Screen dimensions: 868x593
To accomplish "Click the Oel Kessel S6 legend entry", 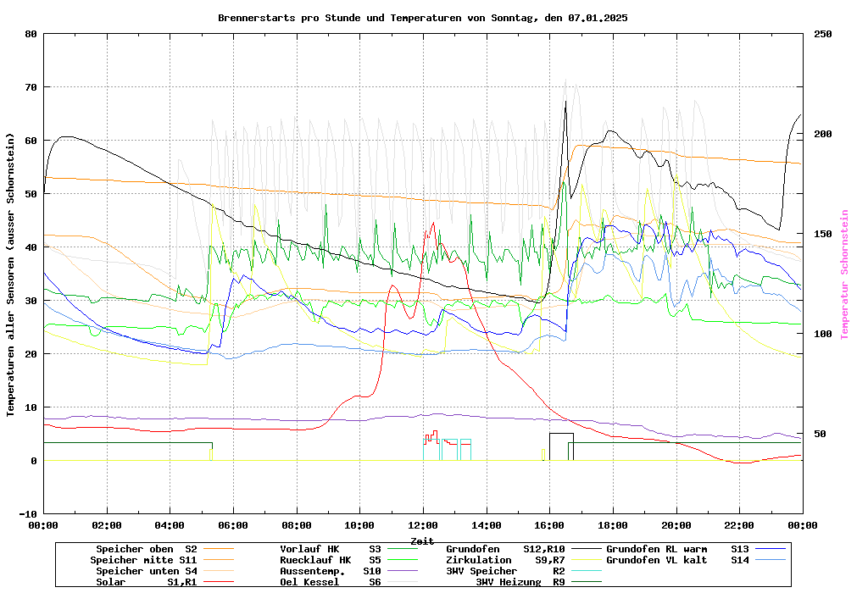I will tap(331, 582).
